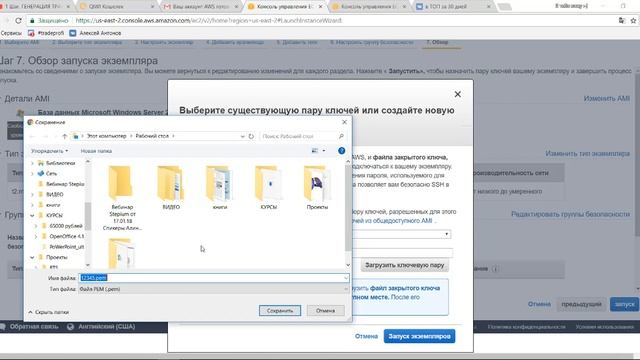This screenshot has height=360, width=640.
Task: Click the magnifier icon in the save dialog search box
Action: click(x=341, y=136)
